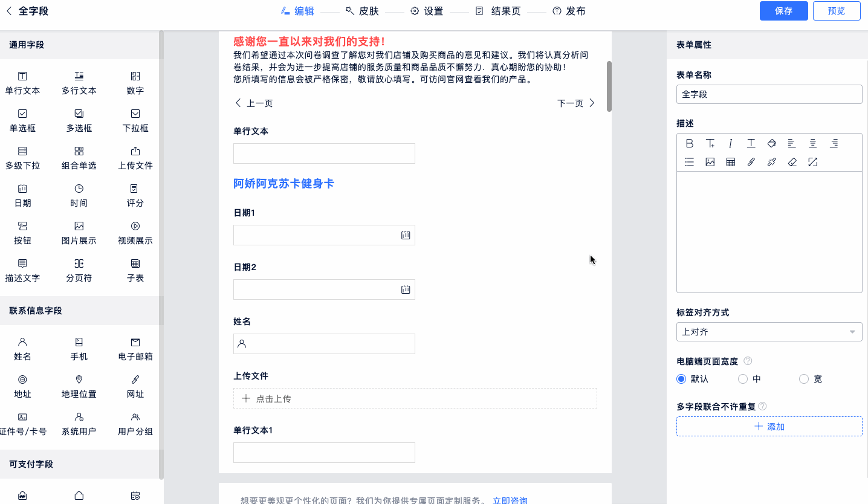
Task: Select 默认 page width radio button
Action: click(681, 379)
